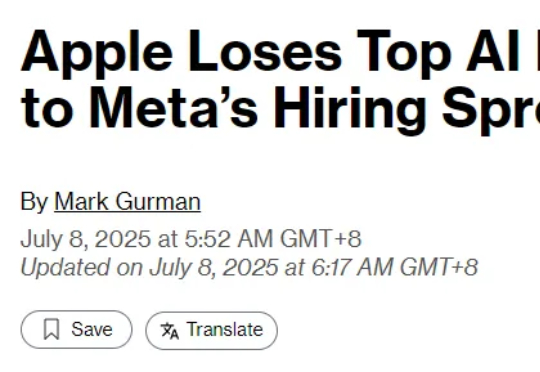The width and height of the screenshot is (540, 372).
Task: Click the word 'AI' in the headline
Action: click(x=492, y=51)
